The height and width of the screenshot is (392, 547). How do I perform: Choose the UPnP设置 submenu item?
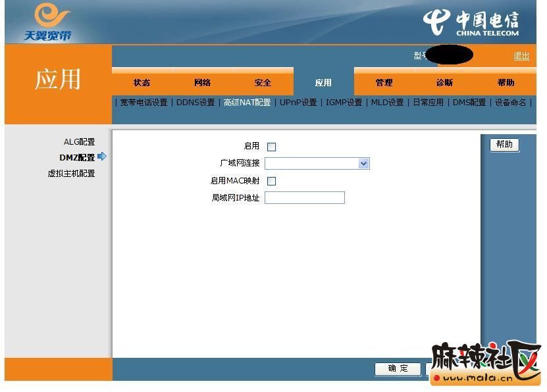click(x=298, y=103)
